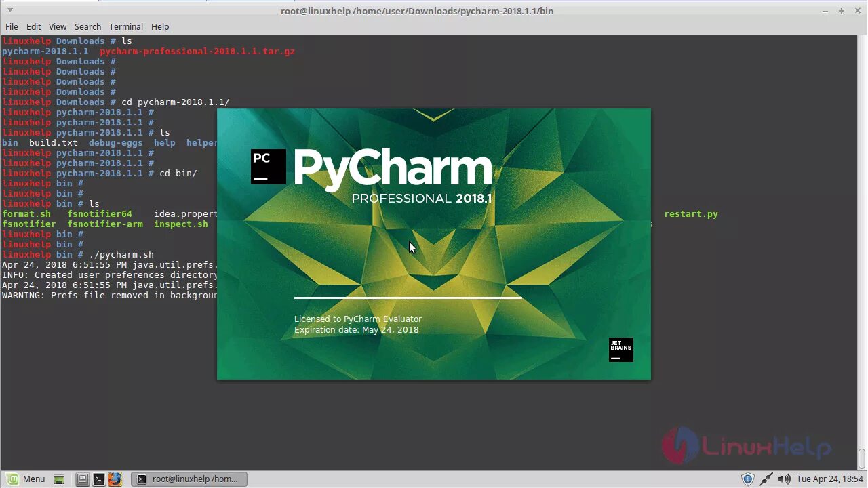Click 'Expiration date: May 24, 2018' text
The height and width of the screenshot is (488, 868).
pyautogui.click(x=357, y=330)
